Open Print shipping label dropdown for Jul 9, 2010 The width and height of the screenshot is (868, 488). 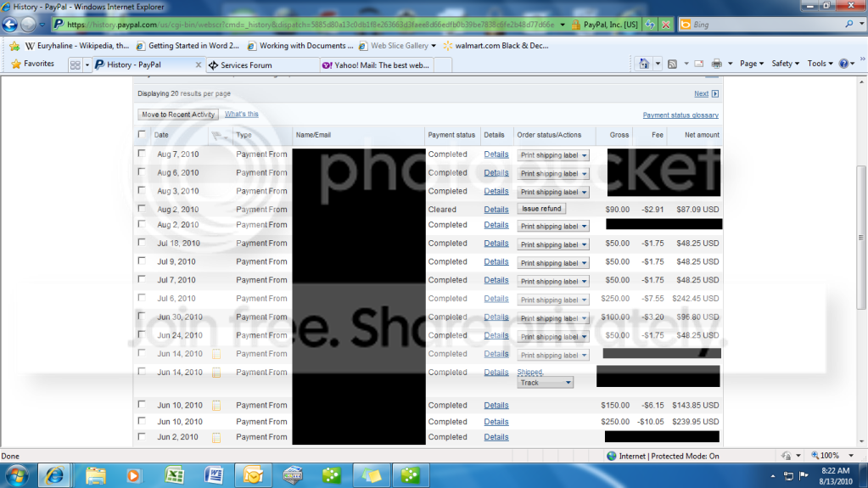tap(552, 262)
